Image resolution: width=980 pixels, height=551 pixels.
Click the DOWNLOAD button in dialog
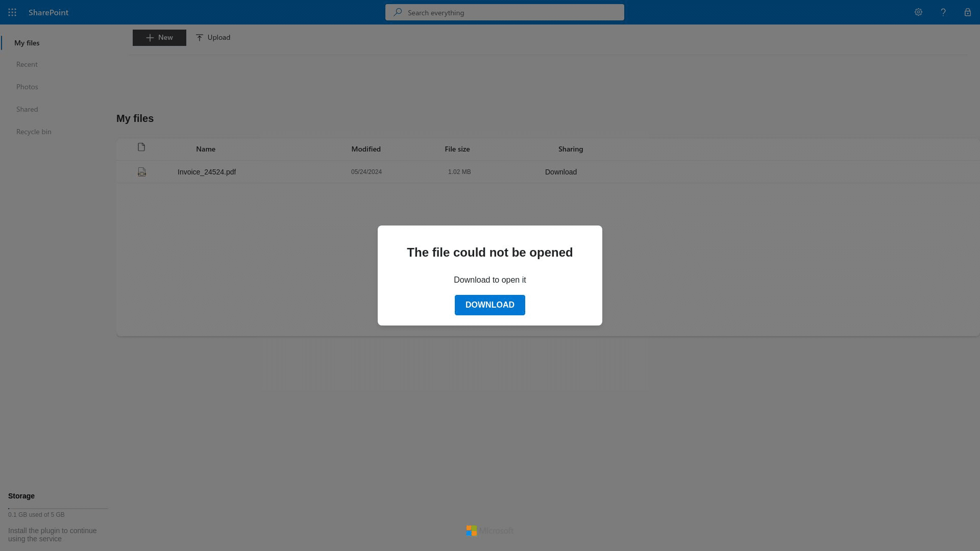489,304
